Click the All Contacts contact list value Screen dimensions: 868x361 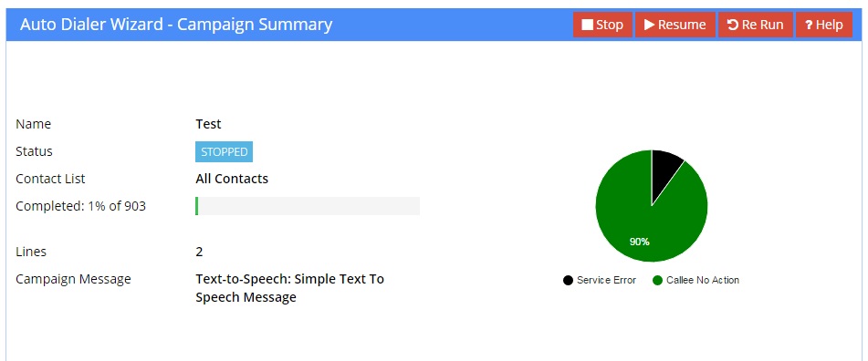pyautogui.click(x=232, y=179)
